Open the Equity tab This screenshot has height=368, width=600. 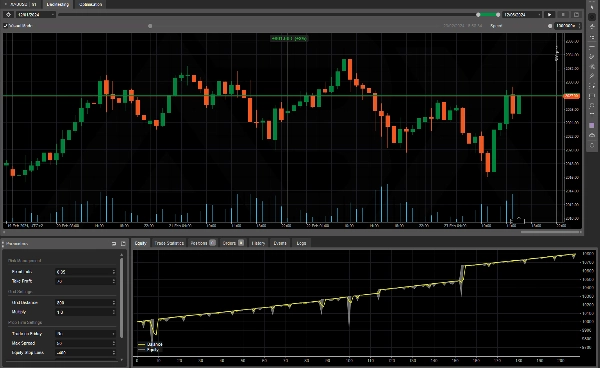point(140,243)
